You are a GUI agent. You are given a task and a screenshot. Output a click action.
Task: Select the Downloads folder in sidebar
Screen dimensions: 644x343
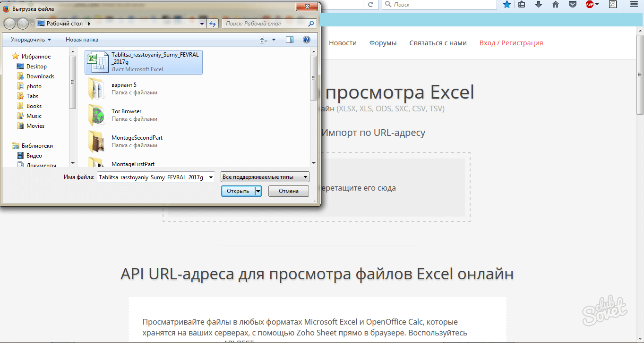point(40,76)
